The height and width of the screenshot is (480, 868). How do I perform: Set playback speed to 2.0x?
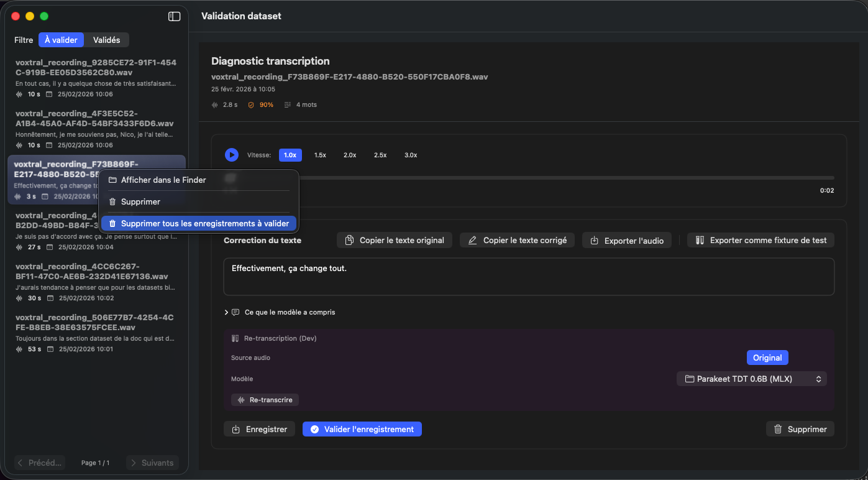click(x=350, y=155)
